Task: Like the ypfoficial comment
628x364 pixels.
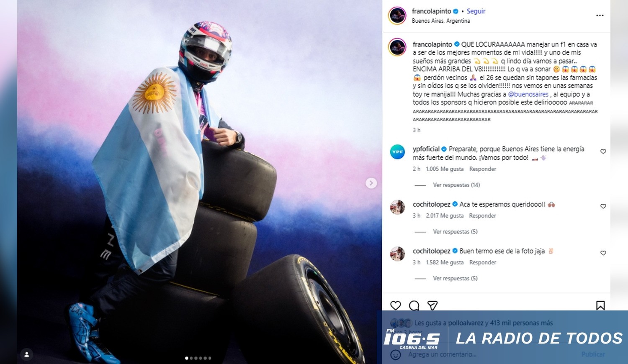Action: 603,151
